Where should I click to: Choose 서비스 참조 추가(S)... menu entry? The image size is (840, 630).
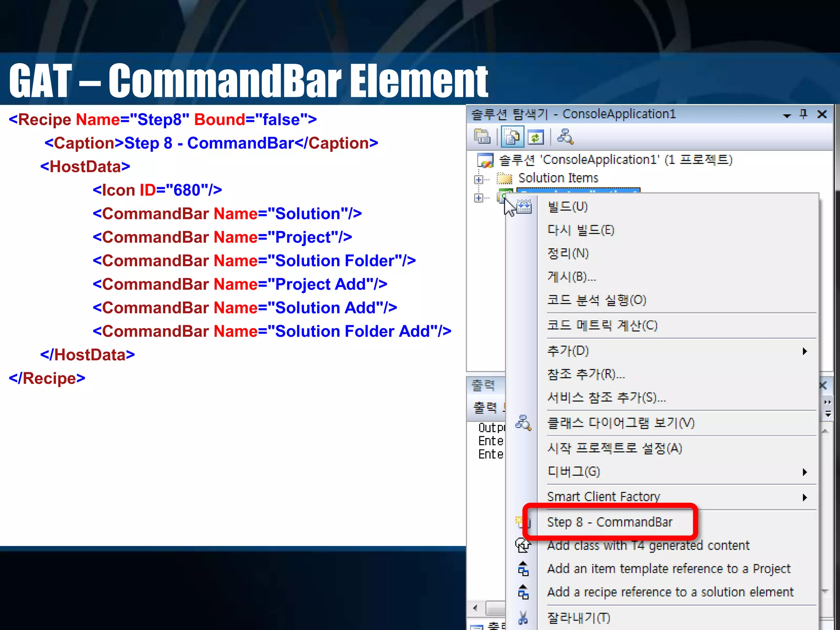[607, 397]
